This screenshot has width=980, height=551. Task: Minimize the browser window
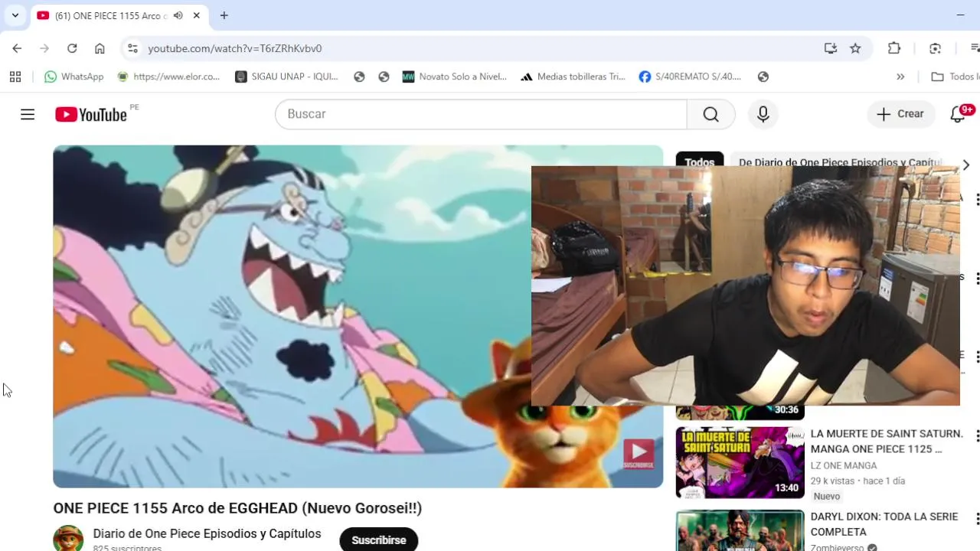(x=960, y=15)
